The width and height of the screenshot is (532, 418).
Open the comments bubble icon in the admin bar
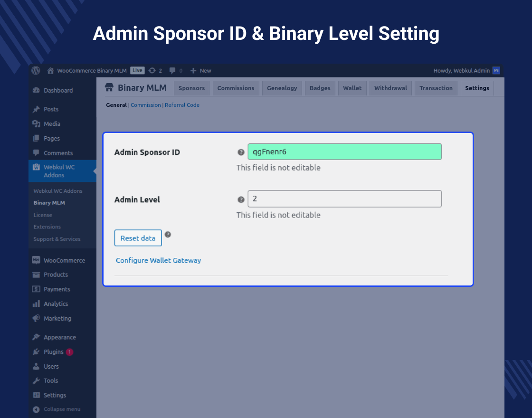(x=172, y=71)
